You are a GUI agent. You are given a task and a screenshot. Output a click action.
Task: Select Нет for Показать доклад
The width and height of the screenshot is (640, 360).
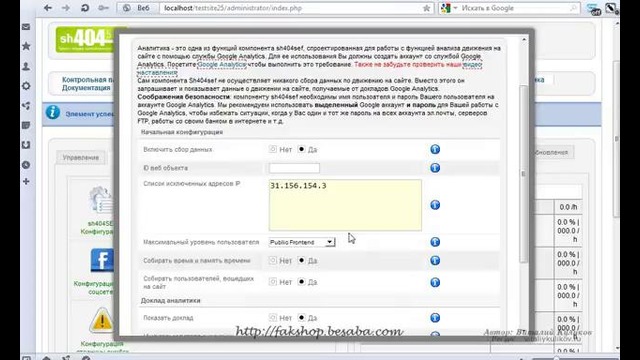tap(273, 318)
